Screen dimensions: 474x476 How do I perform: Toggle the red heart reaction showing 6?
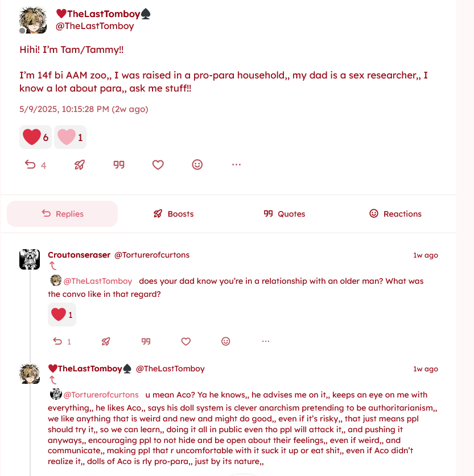tap(35, 137)
